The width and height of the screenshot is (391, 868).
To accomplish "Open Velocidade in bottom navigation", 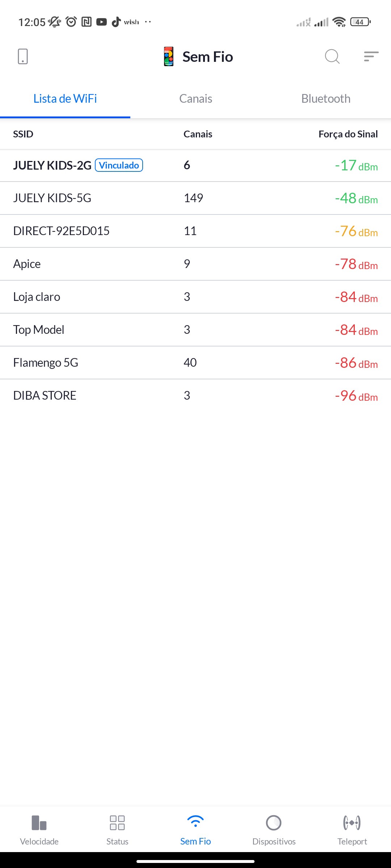I will tap(39, 830).
